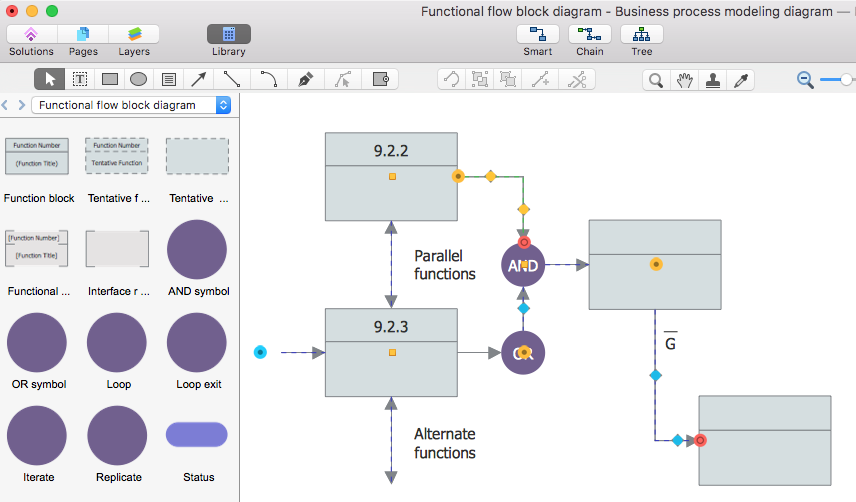This screenshot has width=856, height=502.
Task: Select the pen drawing tool
Action: coord(306,79)
